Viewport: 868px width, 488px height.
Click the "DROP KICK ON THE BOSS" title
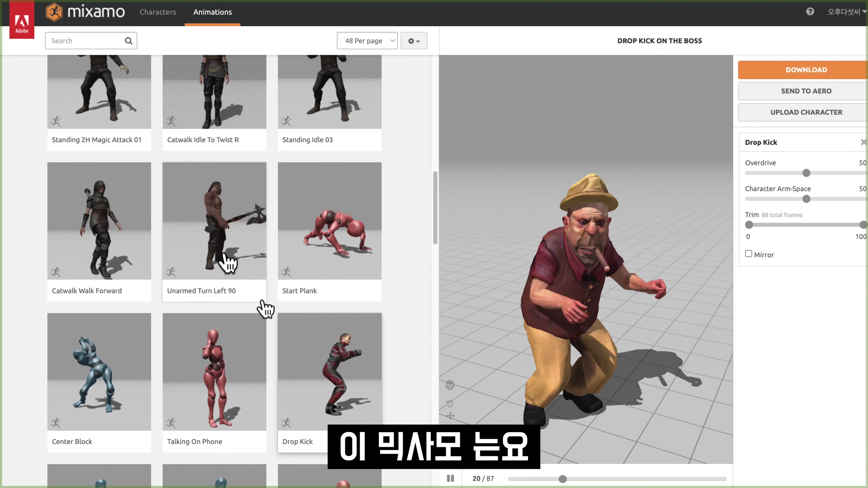click(659, 41)
